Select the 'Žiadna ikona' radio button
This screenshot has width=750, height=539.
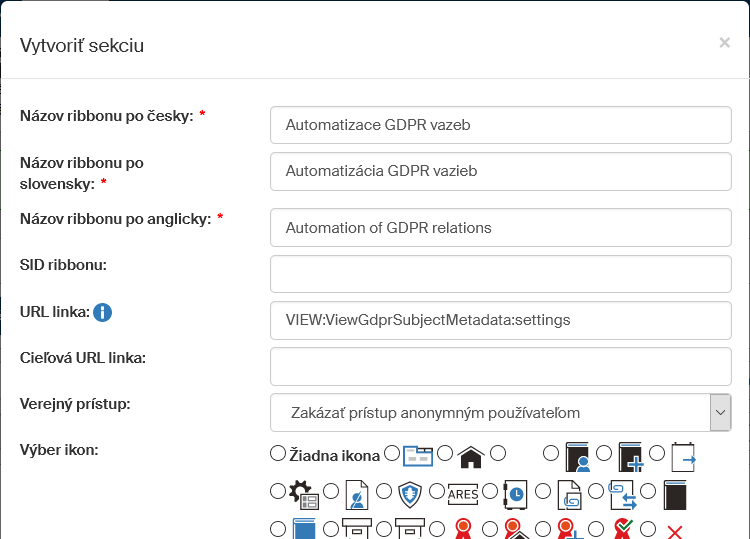click(x=278, y=454)
